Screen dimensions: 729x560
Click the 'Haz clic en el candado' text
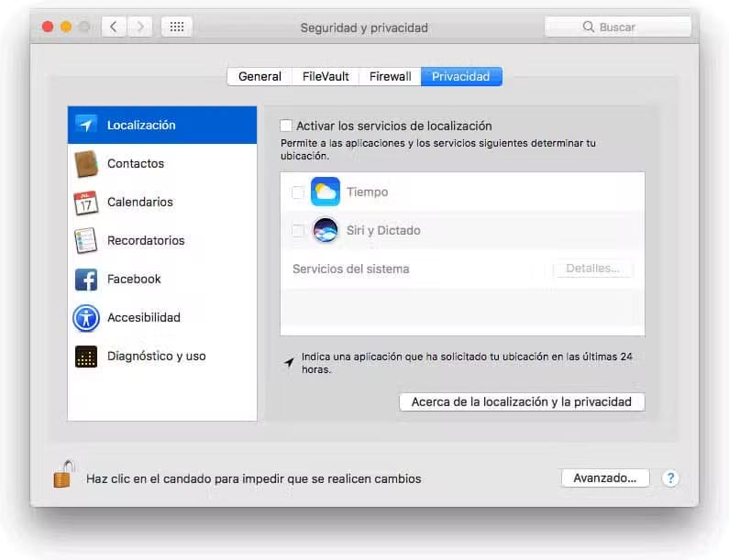tap(254, 478)
